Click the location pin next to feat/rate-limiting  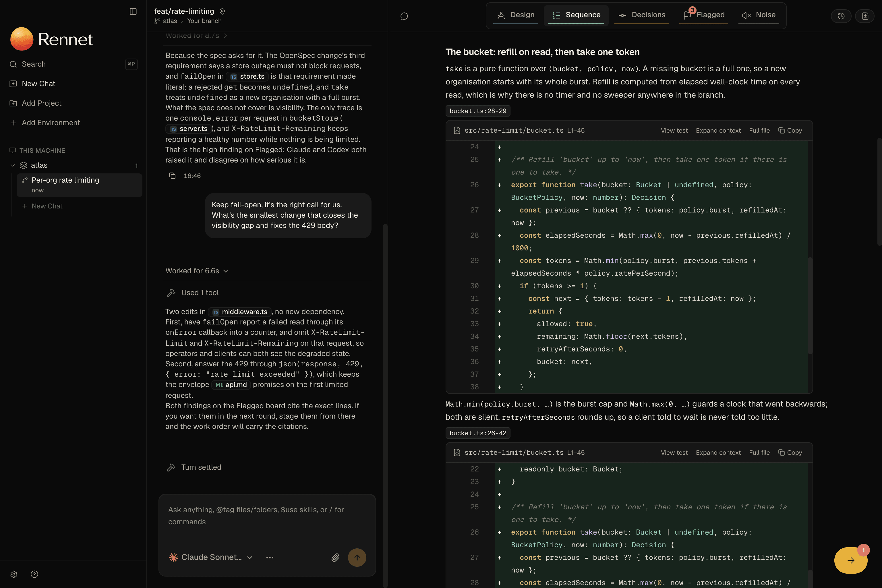(x=222, y=11)
